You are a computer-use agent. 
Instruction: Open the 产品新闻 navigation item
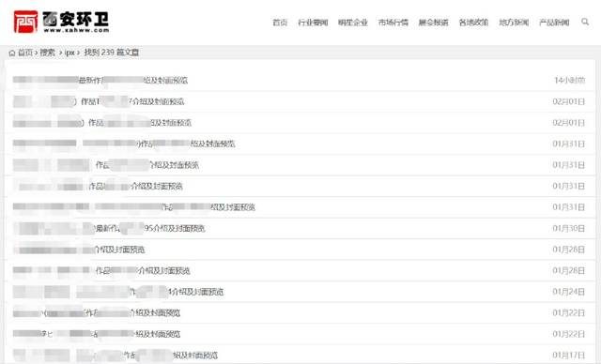point(554,23)
